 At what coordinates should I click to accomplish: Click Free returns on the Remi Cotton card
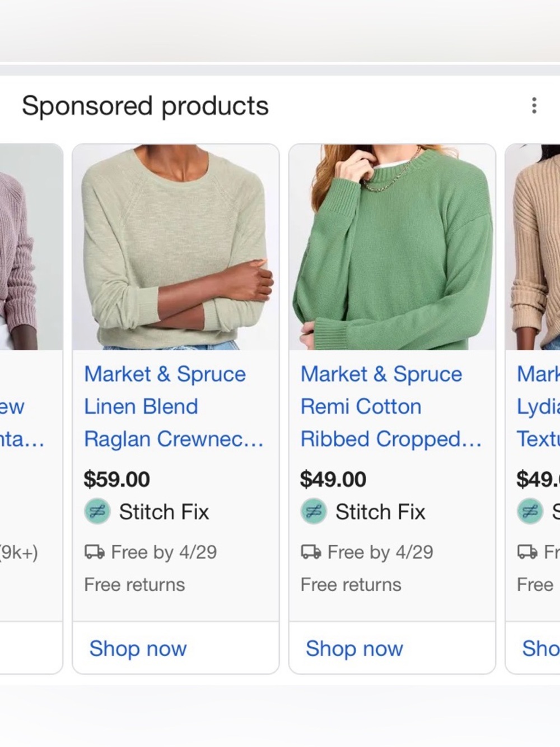point(351,584)
